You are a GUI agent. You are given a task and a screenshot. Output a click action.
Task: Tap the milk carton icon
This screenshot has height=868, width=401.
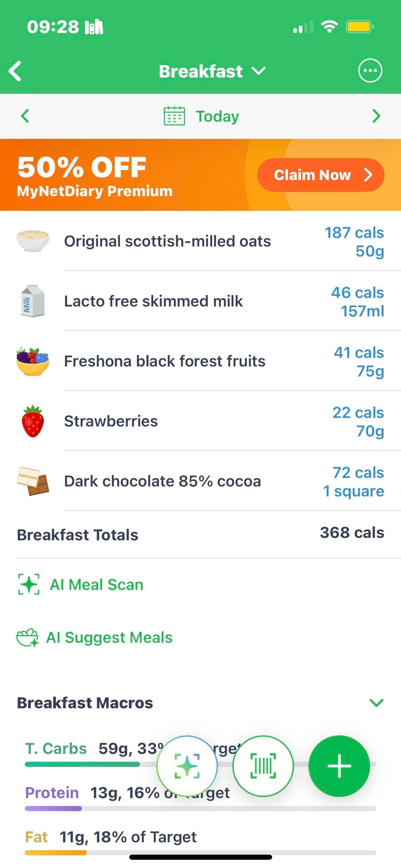tap(33, 301)
